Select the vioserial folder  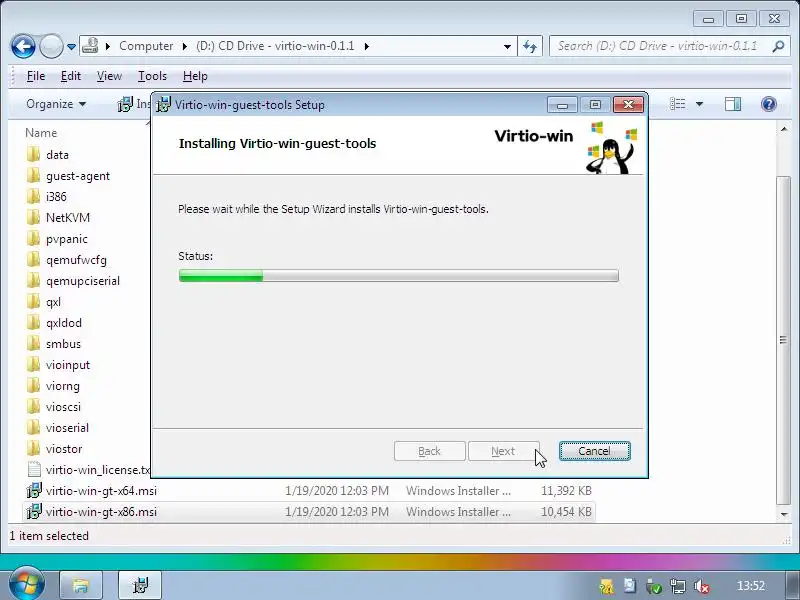coord(67,428)
